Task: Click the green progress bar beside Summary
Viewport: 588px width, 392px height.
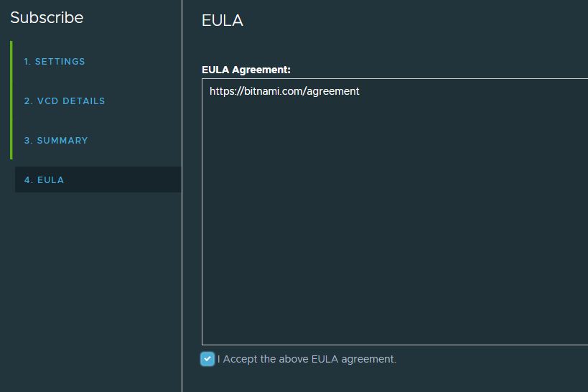Action: pyautogui.click(x=11, y=141)
